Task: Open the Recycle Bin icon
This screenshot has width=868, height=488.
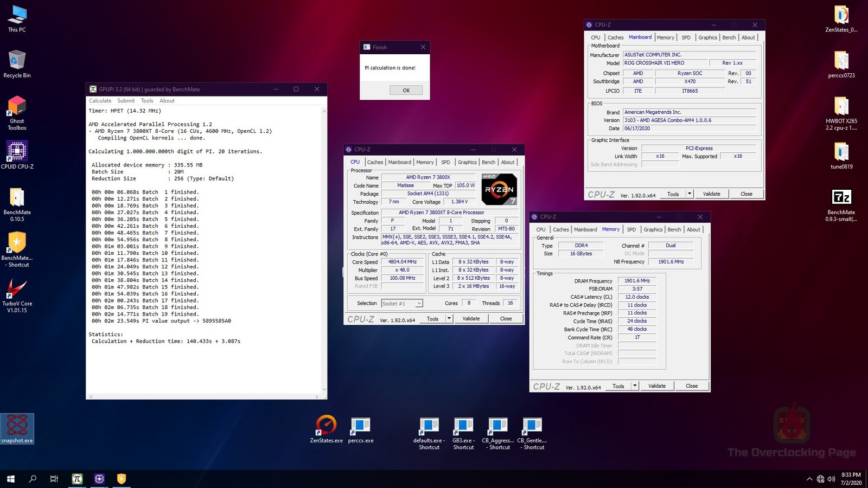Action: (x=17, y=61)
